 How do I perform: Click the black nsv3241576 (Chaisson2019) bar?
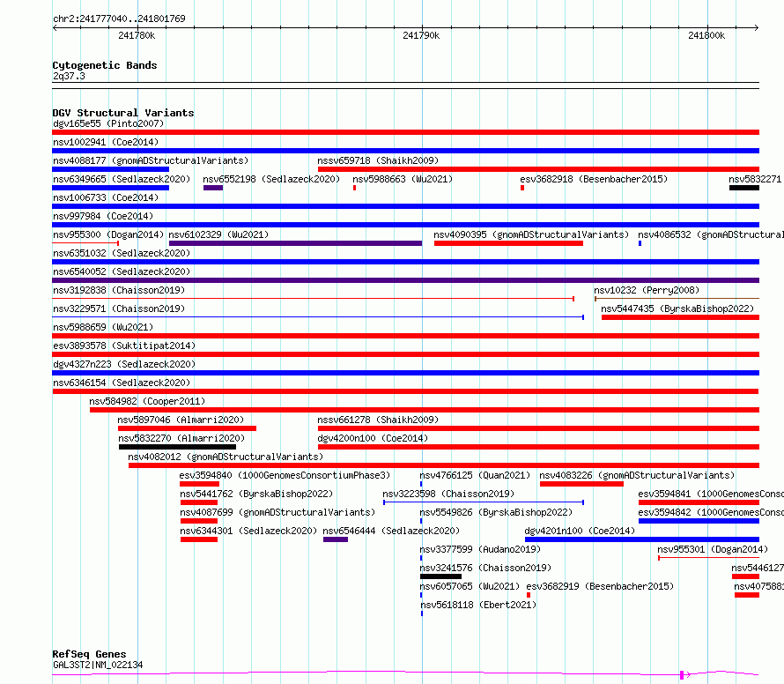pyautogui.click(x=440, y=577)
